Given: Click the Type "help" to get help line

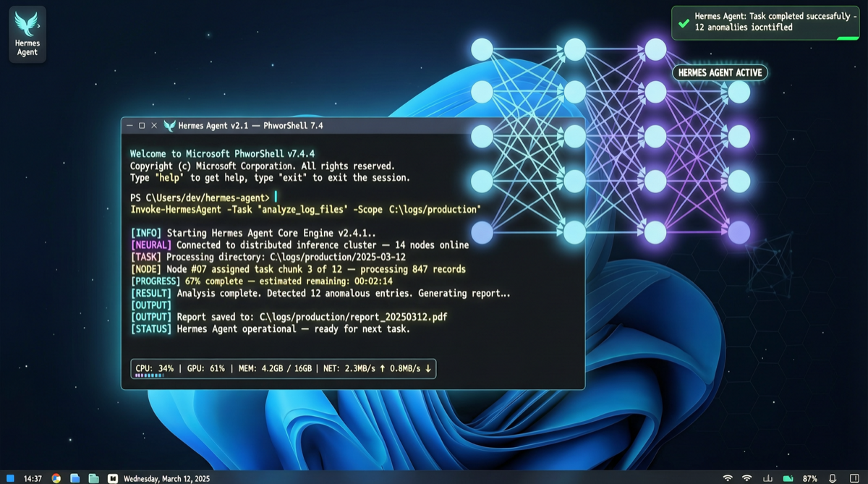Looking at the screenshot, I should pos(270,177).
